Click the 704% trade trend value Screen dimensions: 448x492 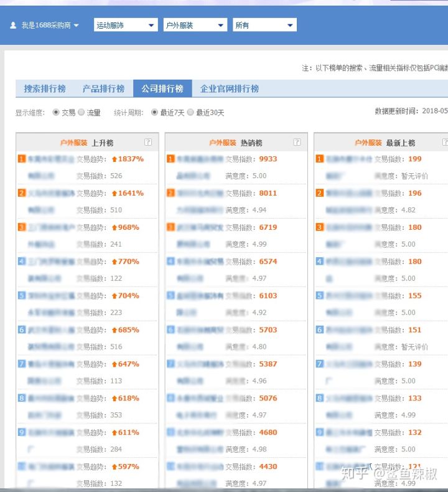pos(129,296)
